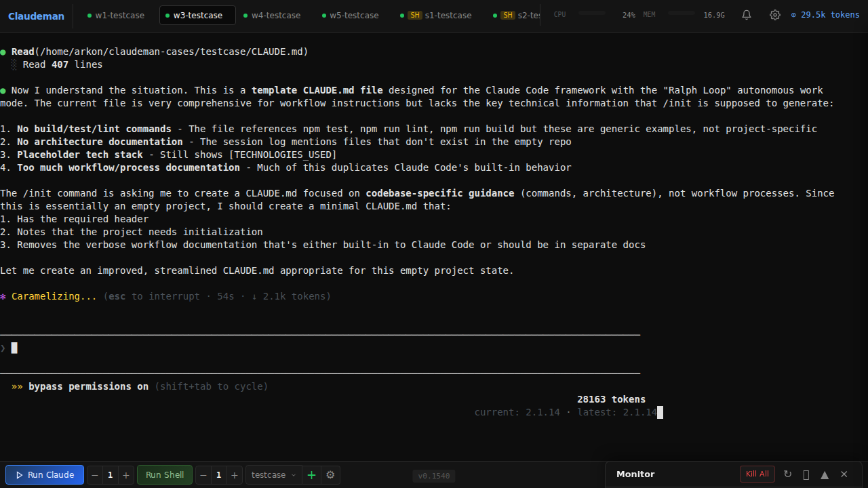
Task: Click the Run Shell button
Action: coord(165,475)
